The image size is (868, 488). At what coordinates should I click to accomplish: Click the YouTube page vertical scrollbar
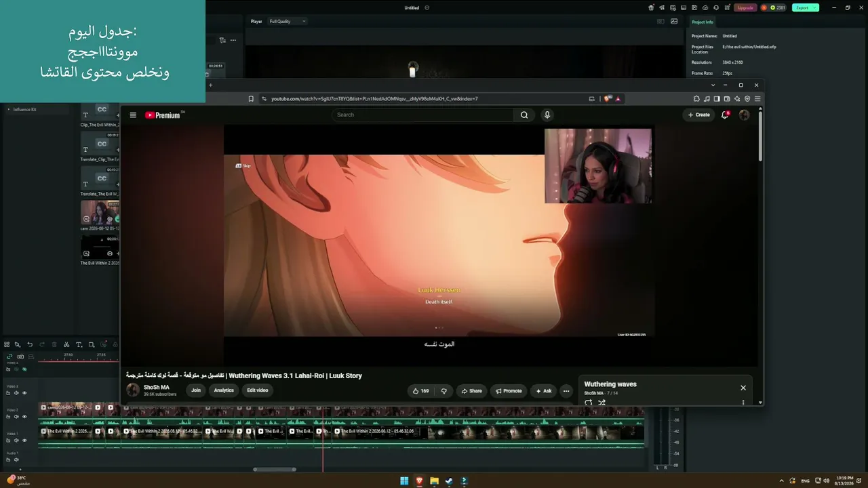(760, 136)
